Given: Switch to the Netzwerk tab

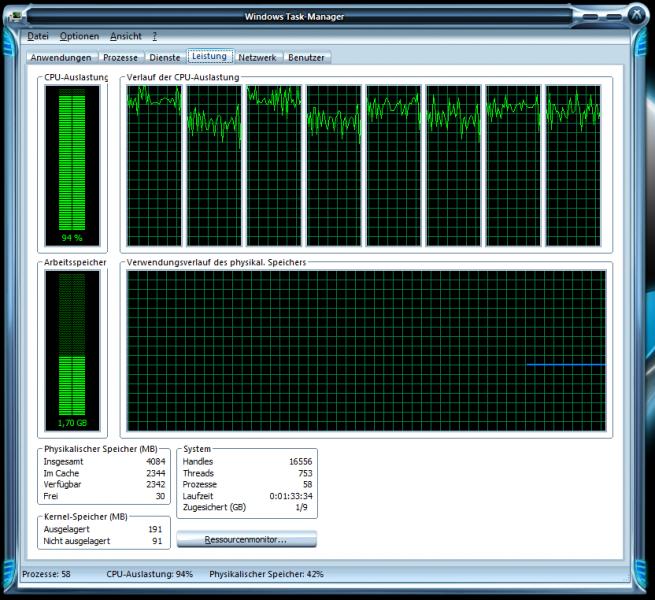Looking at the screenshot, I should pos(257,58).
